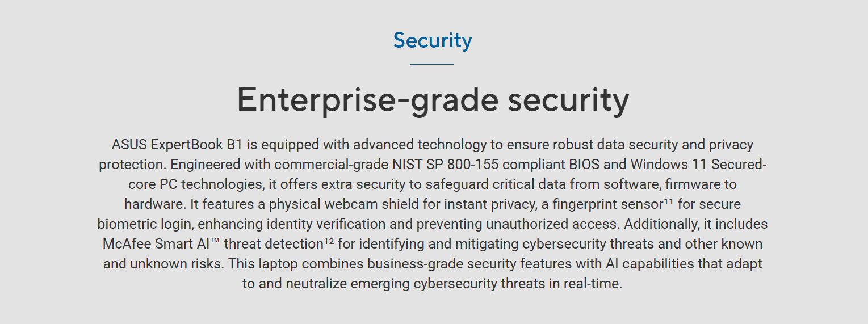Click the words fingerprint sensor
This screenshot has width=868, height=324.
pyautogui.click(x=603, y=204)
